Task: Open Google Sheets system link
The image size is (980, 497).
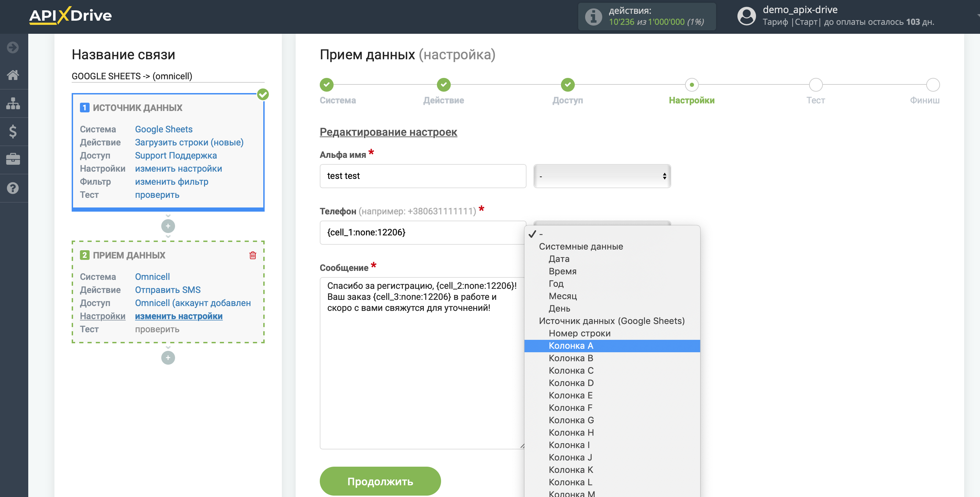Action: pos(164,129)
